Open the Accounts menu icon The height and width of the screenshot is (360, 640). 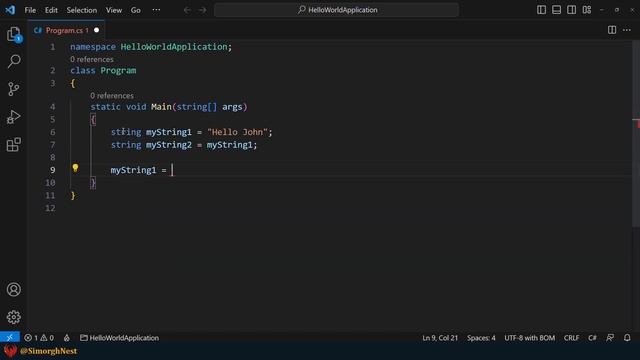(13, 289)
